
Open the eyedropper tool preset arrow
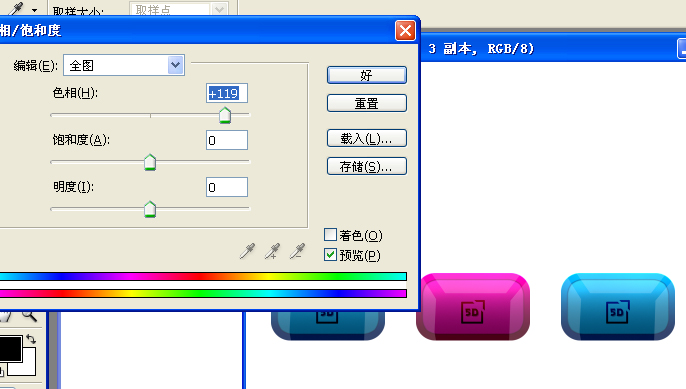pos(35,10)
